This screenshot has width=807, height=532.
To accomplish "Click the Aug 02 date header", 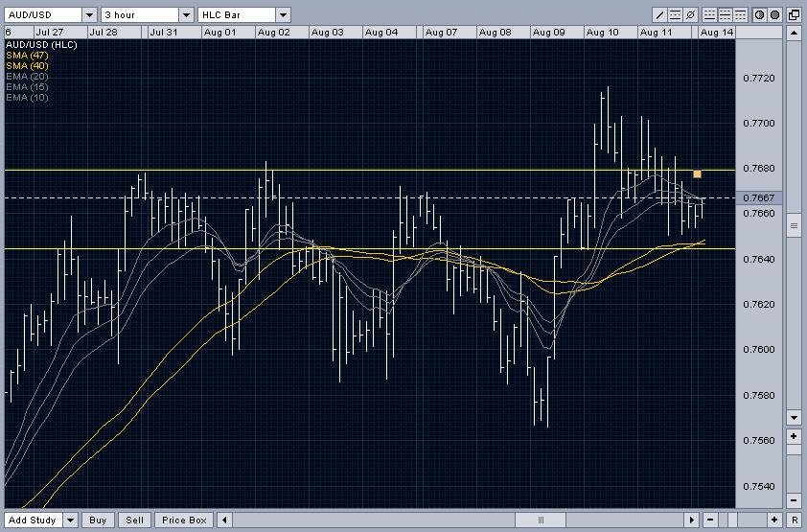I will pyautogui.click(x=274, y=33).
